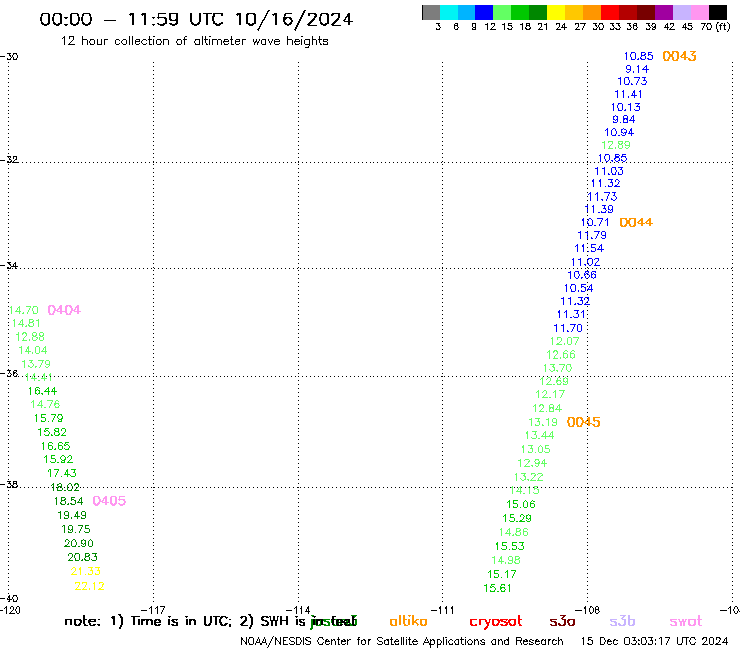The image size is (740, 650).
Task: Click the light green value 12.89
Action: tap(616, 145)
